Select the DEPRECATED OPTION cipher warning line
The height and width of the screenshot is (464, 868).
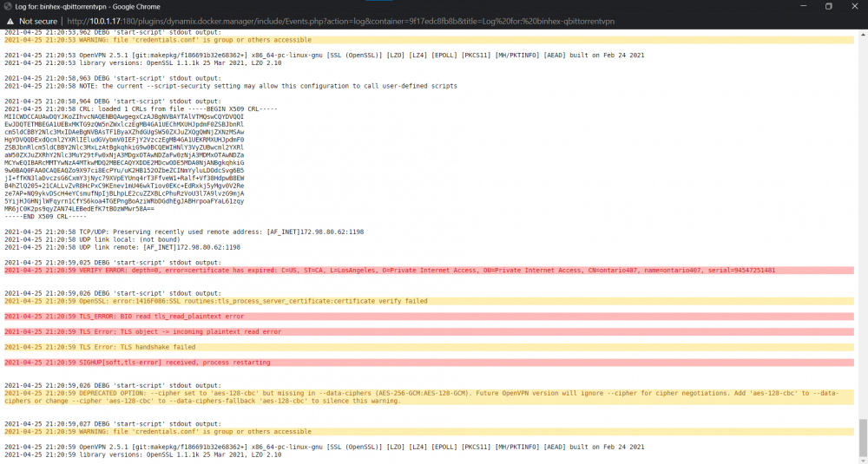(x=429, y=397)
